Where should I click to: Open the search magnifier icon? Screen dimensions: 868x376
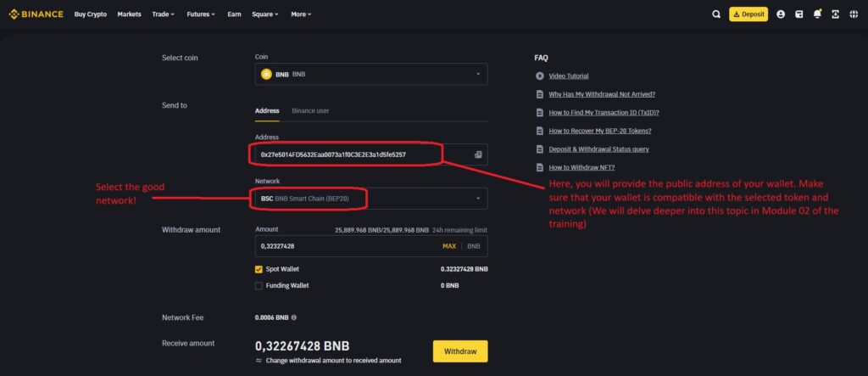point(715,14)
